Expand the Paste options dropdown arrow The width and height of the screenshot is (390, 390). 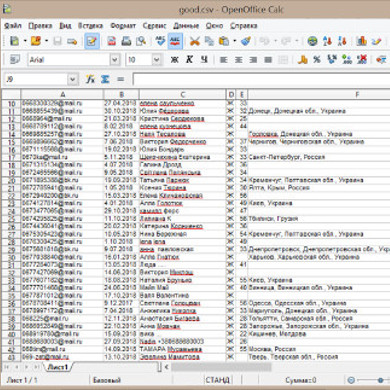(x=234, y=41)
